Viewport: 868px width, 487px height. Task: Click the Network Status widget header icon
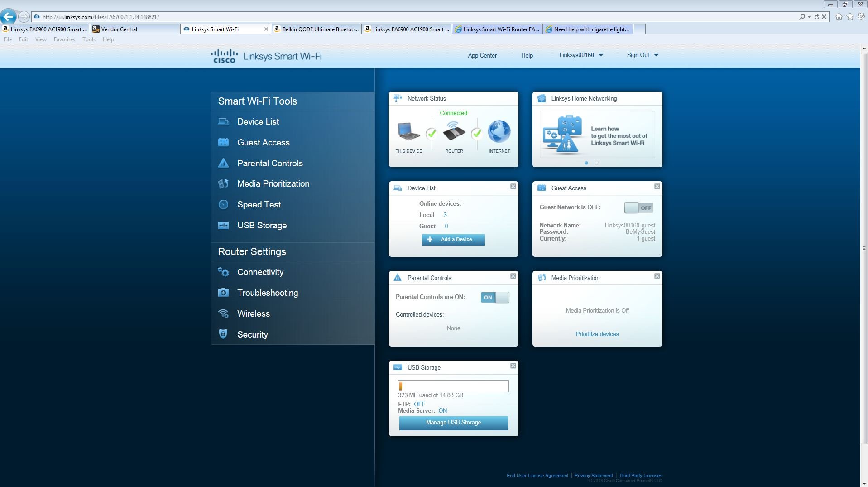pyautogui.click(x=398, y=98)
